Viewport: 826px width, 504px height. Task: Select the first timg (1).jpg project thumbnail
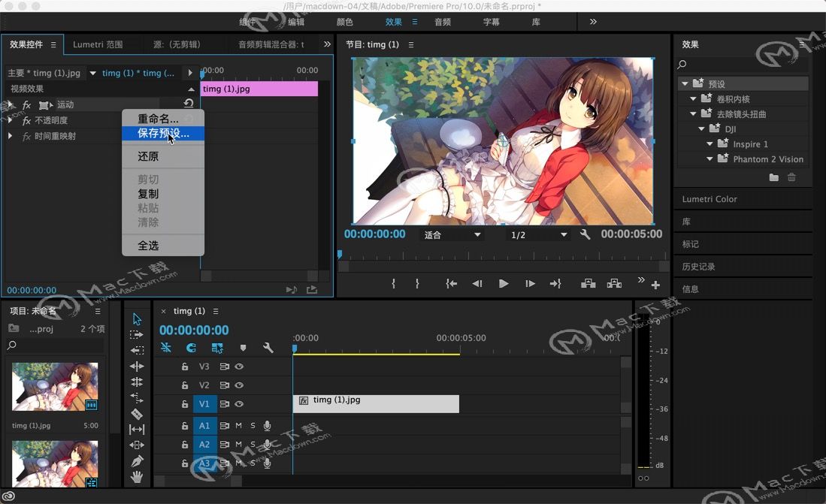[55, 386]
